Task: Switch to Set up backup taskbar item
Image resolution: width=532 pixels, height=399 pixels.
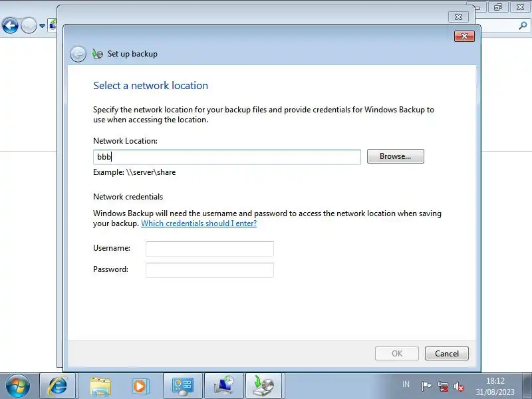Action: coord(263,386)
